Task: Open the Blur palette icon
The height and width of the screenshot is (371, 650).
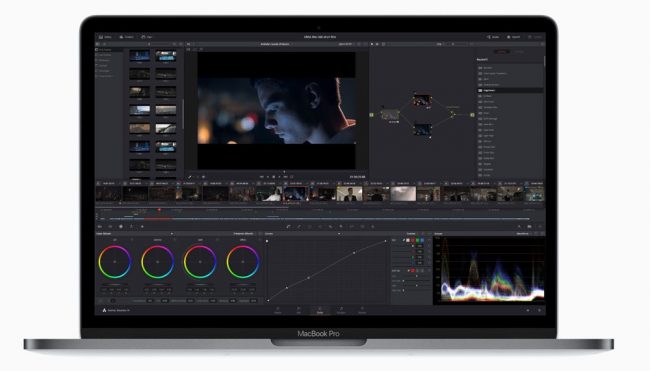Action: (330, 227)
